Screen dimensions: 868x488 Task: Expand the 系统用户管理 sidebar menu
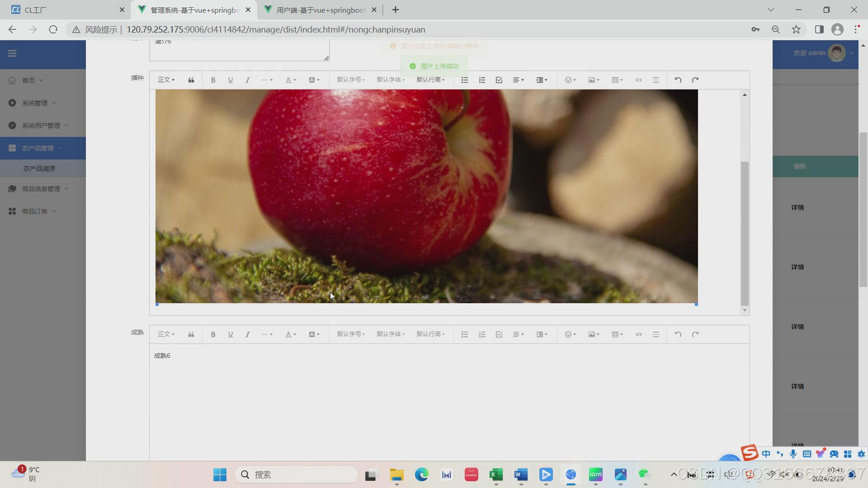(41, 126)
